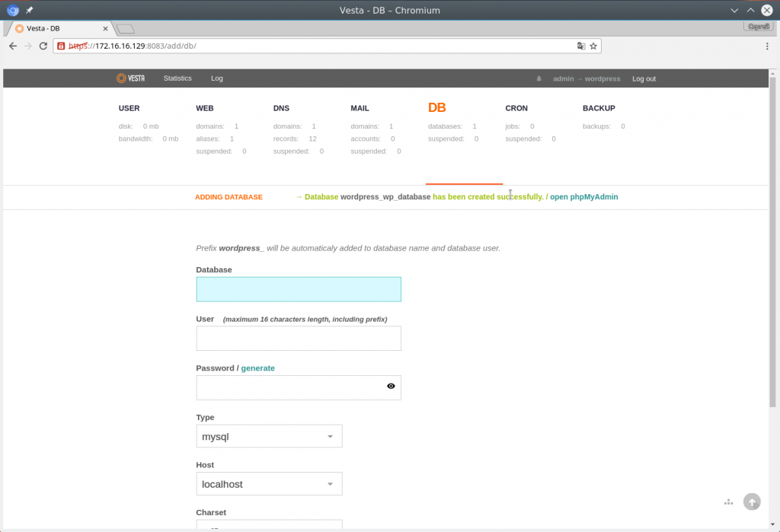Expand the Type mysql dropdown
This screenshot has height=532, width=780.
click(x=269, y=437)
